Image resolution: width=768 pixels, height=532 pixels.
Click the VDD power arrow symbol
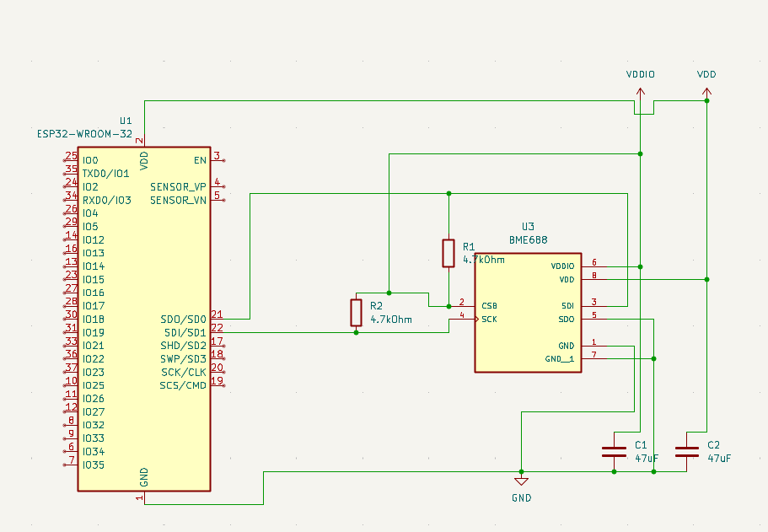pos(706,92)
